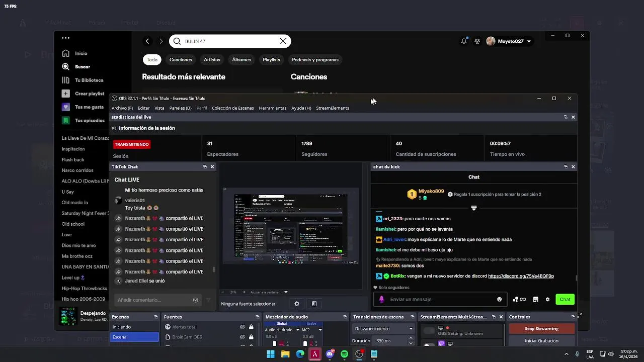Toggle visibility of Alertas total source
Image resolution: width=644 pixels, height=362 pixels.
(243, 327)
